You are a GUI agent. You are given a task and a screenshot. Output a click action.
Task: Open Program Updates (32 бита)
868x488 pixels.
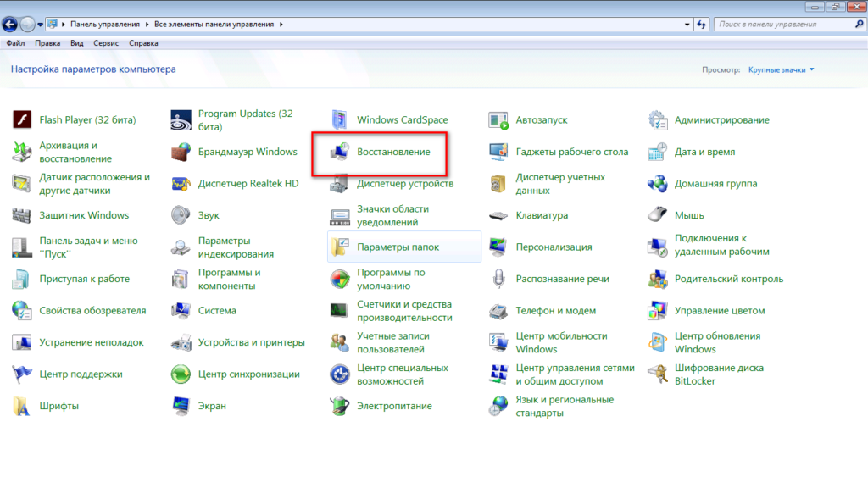pyautogui.click(x=245, y=119)
